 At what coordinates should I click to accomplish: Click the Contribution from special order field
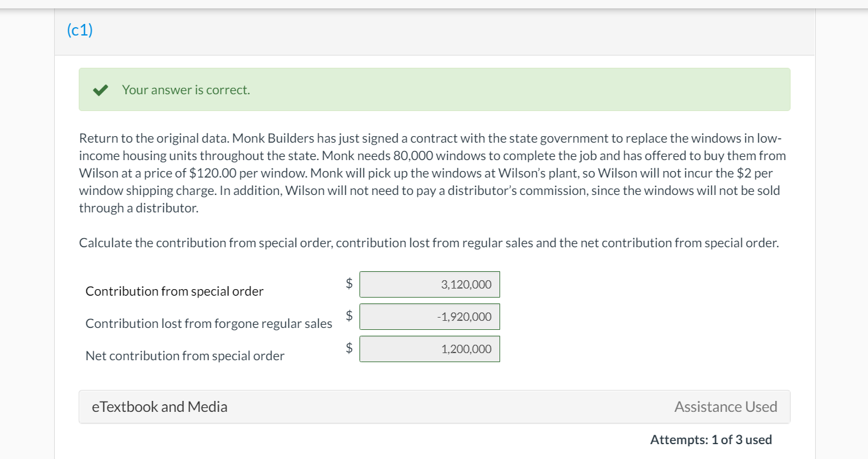tap(430, 285)
